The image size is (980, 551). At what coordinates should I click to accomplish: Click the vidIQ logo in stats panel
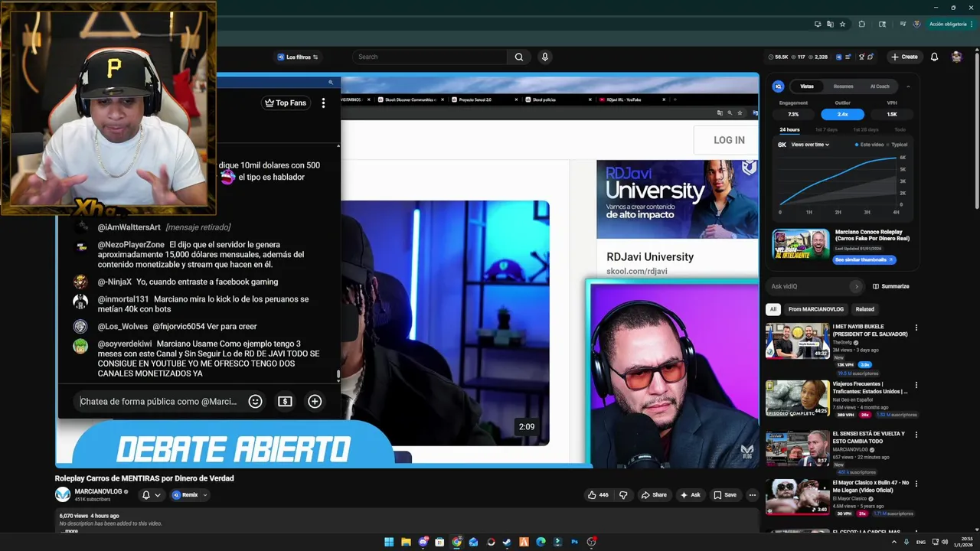[x=778, y=86]
